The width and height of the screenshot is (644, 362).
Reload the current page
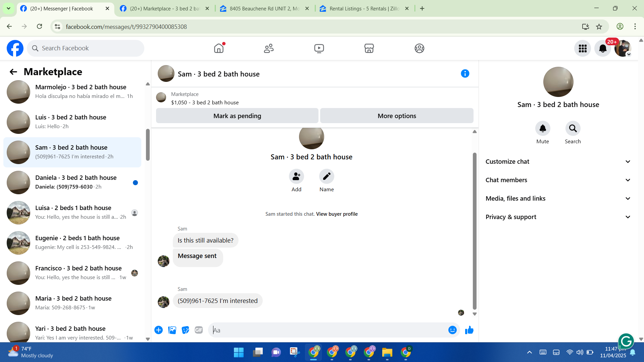click(x=40, y=27)
